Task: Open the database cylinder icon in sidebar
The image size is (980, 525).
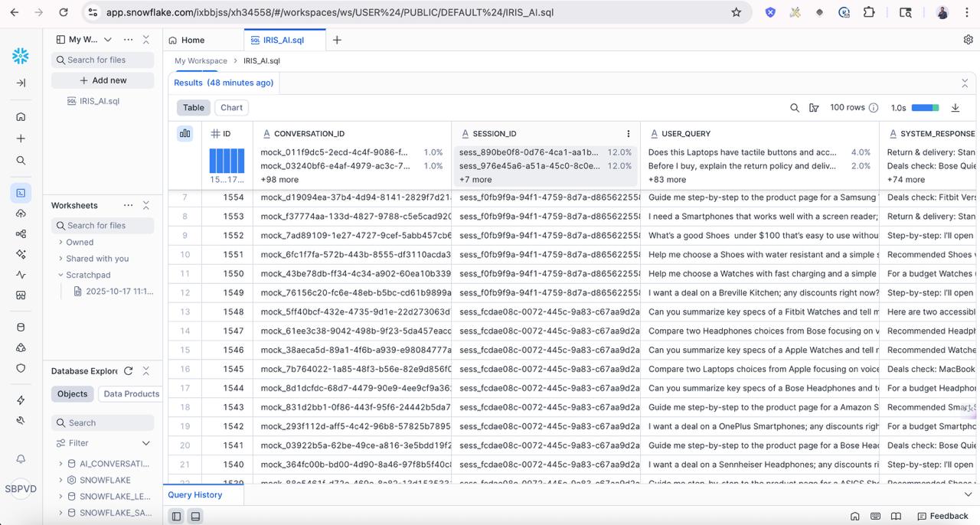Action: (x=21, y=327)
